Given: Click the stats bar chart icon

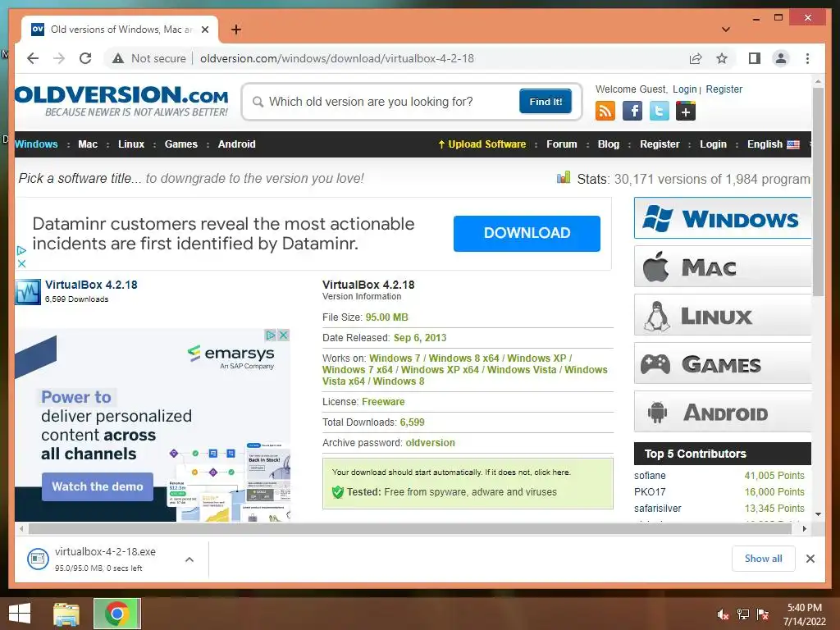Looking at the screenshot, I should [564, 177].
